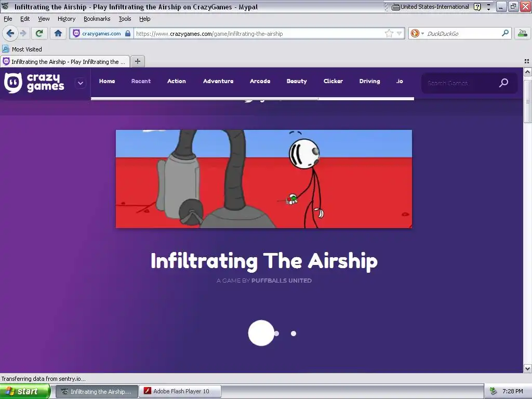This screenshot has height=399, width=532.
Task: Choose search engine via DuckDuckGo icon dropdown
Action: click(x=417, y=33)
